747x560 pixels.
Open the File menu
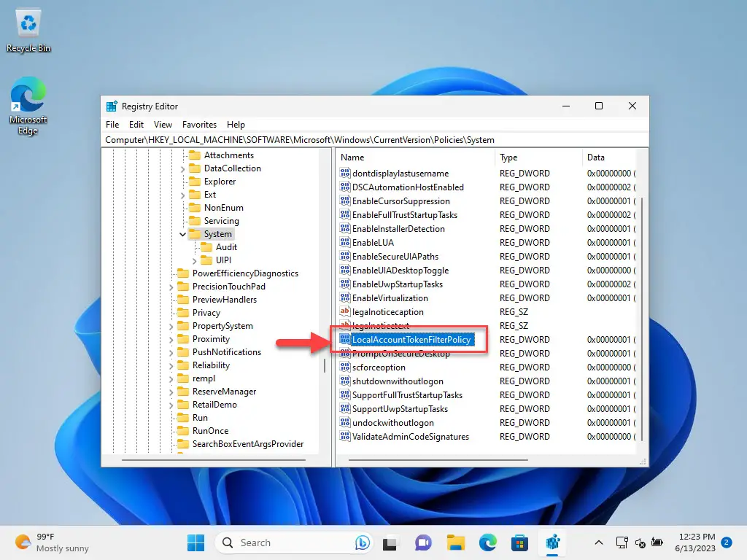coord(112,124)
